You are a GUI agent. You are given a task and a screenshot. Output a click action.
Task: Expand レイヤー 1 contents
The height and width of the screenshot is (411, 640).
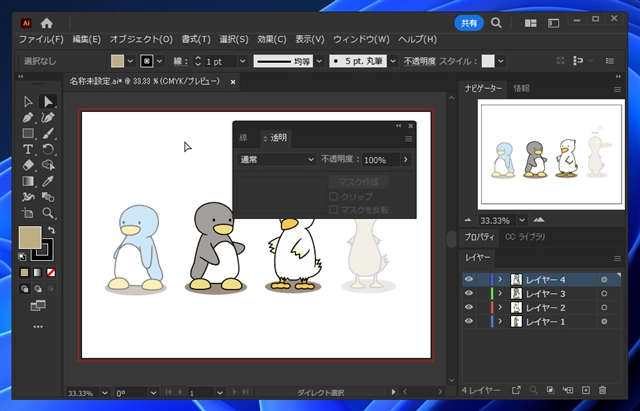click(x=500, y=321)
